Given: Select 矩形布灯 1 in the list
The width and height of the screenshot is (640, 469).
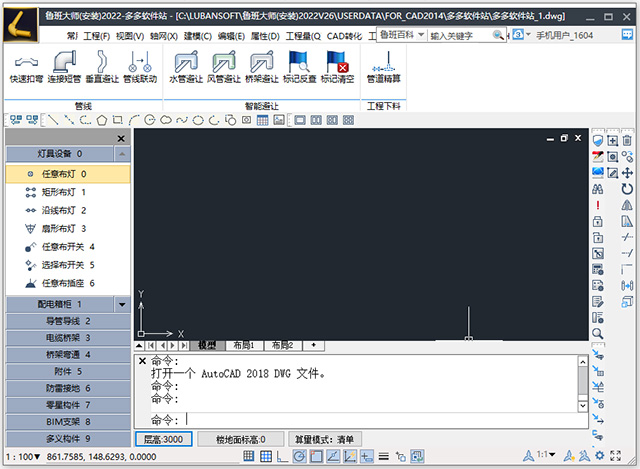Looking at the screenshot, I should [68, 192].
